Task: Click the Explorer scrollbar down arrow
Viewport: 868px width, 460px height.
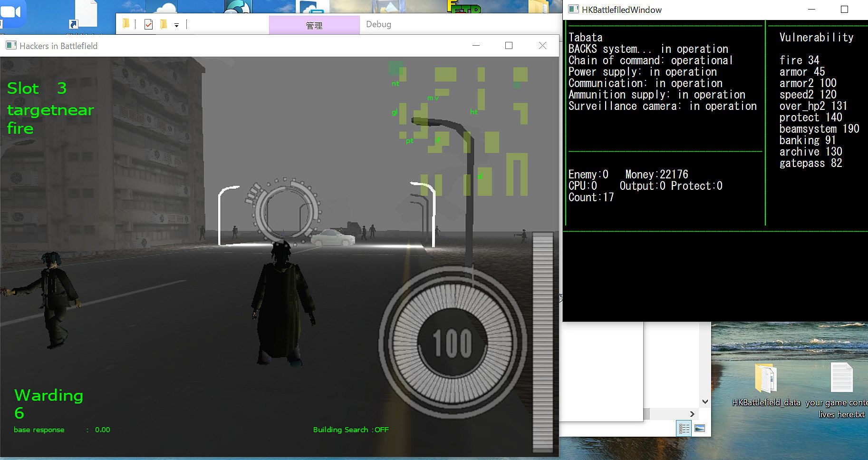Action: [x=705, y=401]
